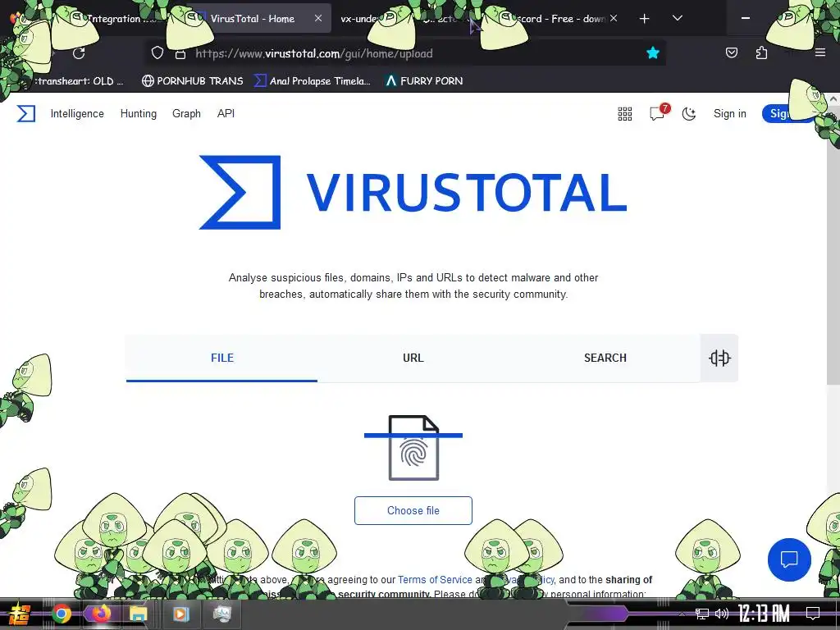The image size is (840, 630).
Task: Click the fingerprint file upload icon
Action: point(413,448)
